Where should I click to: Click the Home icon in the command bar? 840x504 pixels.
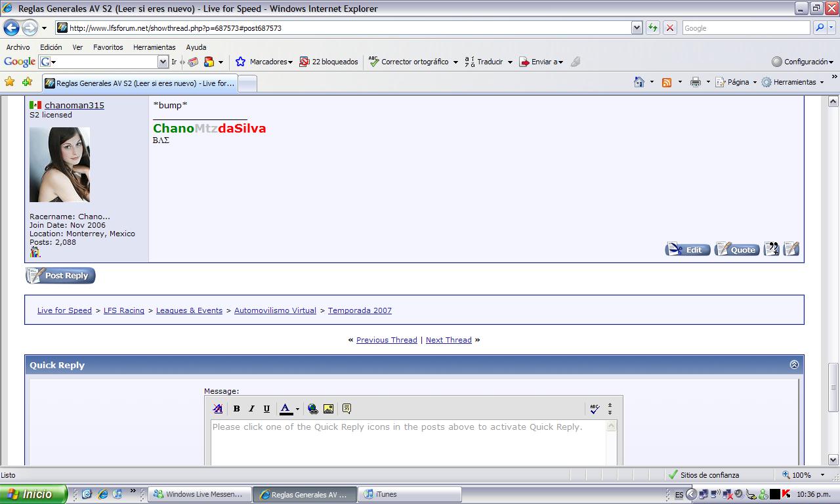[x=639, y=82]
